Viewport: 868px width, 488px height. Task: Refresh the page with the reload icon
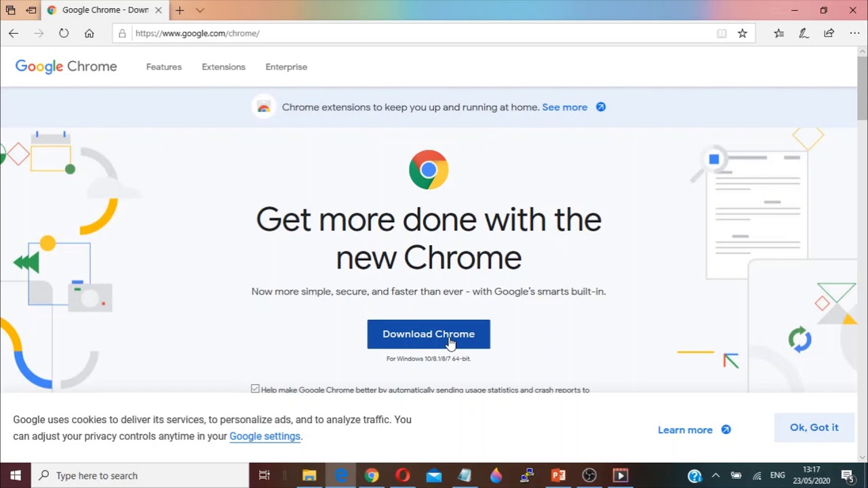(64, 33)
